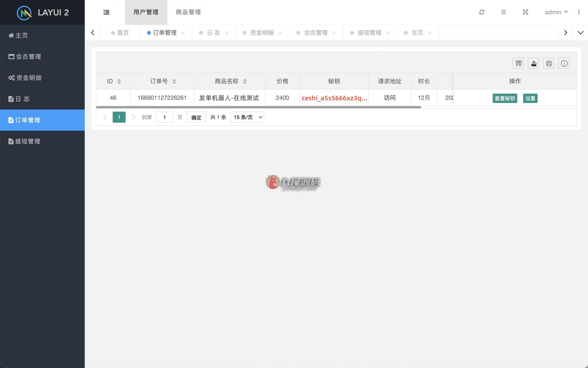This screenshot has width=588, height=368.
Task: Sort by the 商品名称 column
Action: point(245,81)
